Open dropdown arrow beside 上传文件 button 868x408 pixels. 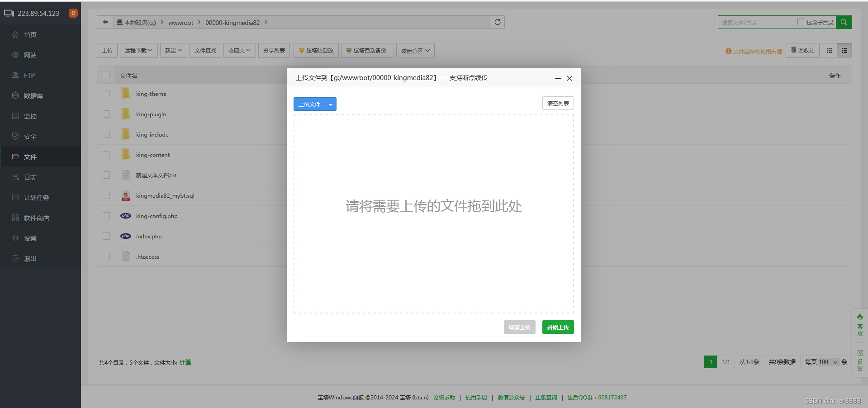click(331, 104)
